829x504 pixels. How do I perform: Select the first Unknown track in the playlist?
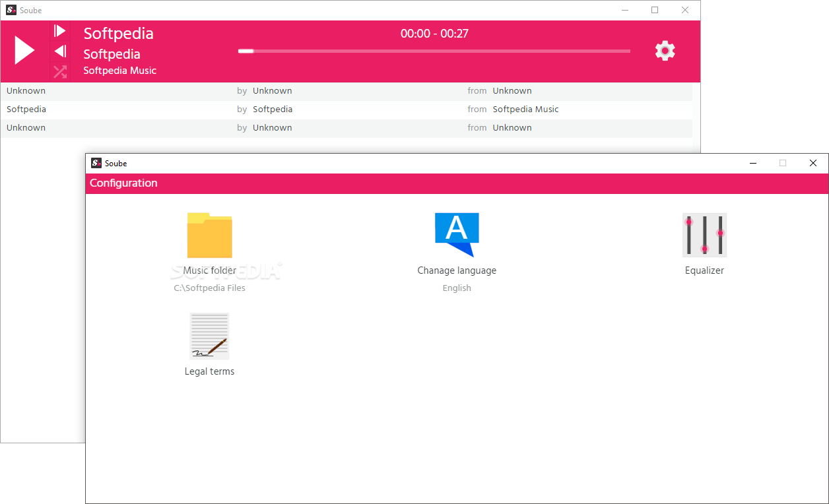347,91
